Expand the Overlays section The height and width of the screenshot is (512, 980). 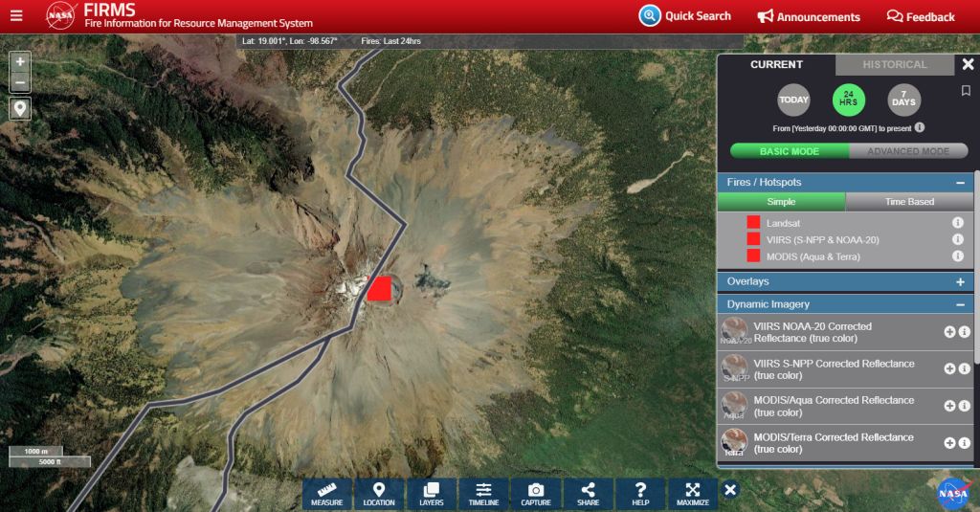[x=959, y=282]
